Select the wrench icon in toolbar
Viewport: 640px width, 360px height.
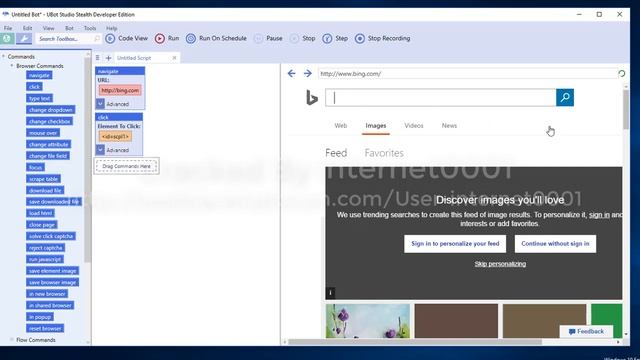pos(24,39)
